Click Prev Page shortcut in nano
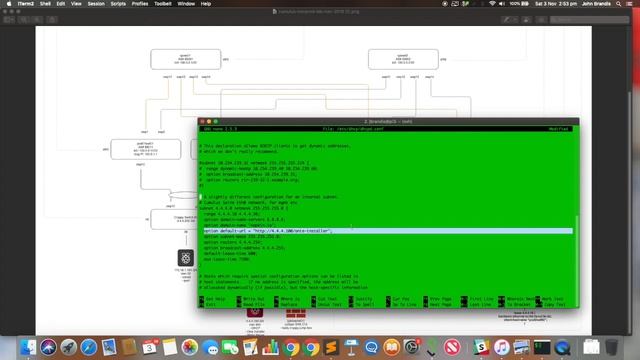The image size is (640, 360). [438, 299]
